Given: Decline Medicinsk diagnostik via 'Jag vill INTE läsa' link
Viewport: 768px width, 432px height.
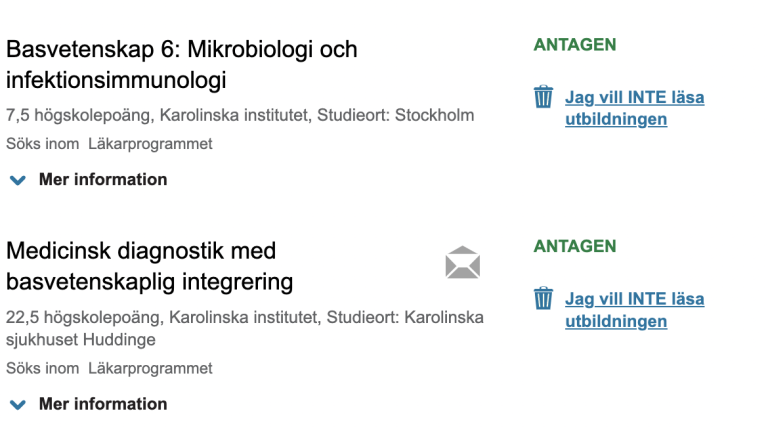Looking at the screenshot, I should coord(635,310).
